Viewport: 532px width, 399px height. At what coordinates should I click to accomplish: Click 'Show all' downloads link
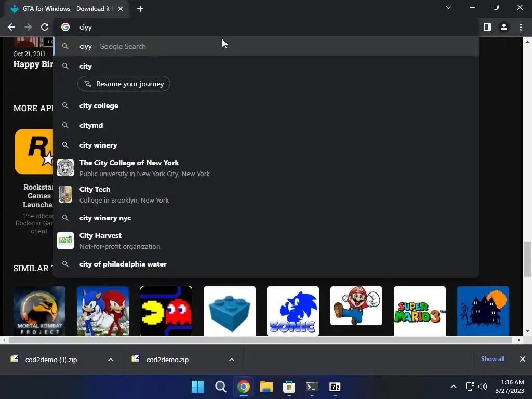(x=493, y=359)
